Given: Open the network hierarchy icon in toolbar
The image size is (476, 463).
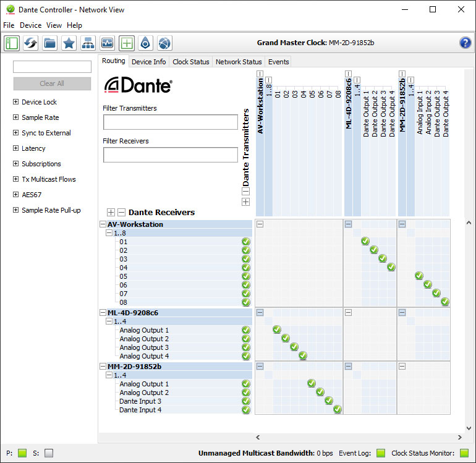Looking at the screenshot, I should pos(88,43).
